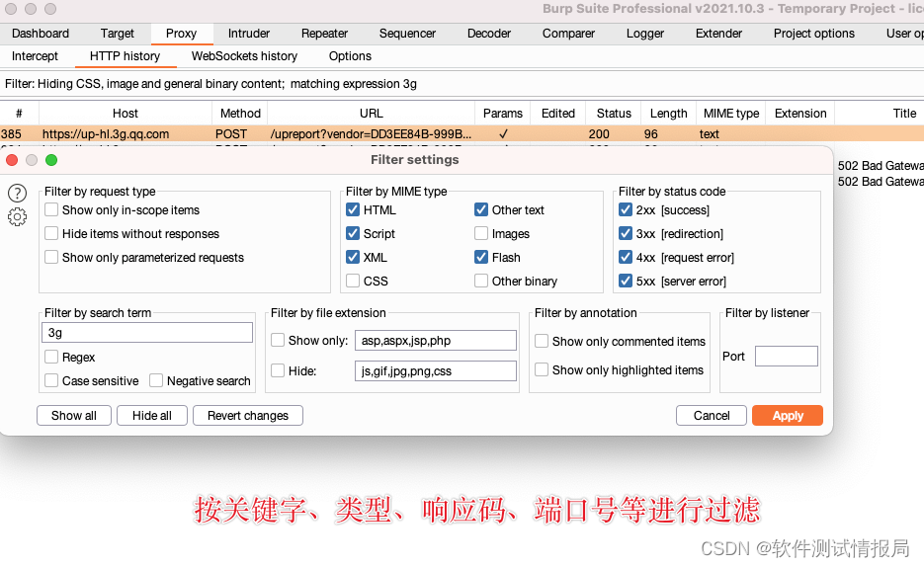Viewport: 924px width, 567px height.
Task: Uncheck the Flash MIME type
Action: pyautogui.click(x=481, y=257)
